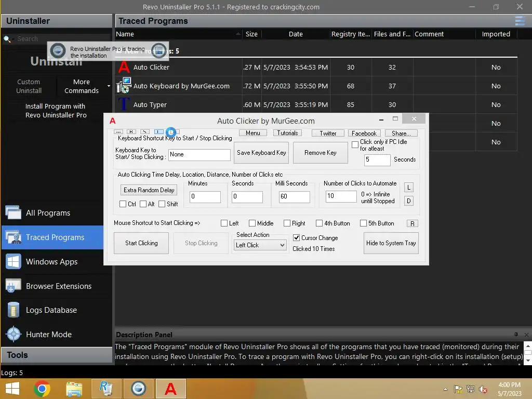Sort by the Size column header
This screenshot has width=532, height=399.
tap(252, 34)
